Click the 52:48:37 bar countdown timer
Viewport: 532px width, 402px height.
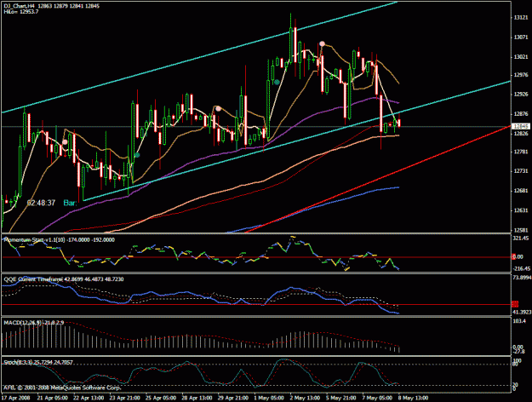click(x=41, y=203)
